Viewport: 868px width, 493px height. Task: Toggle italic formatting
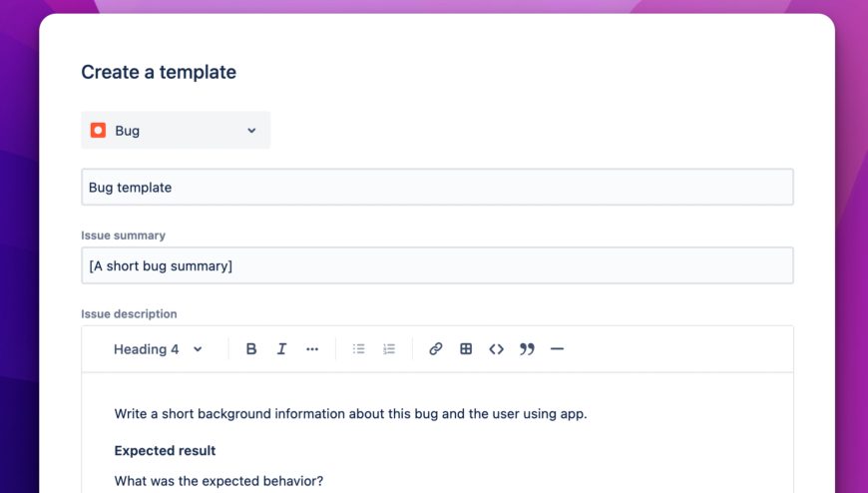click(x=281, y=349)
